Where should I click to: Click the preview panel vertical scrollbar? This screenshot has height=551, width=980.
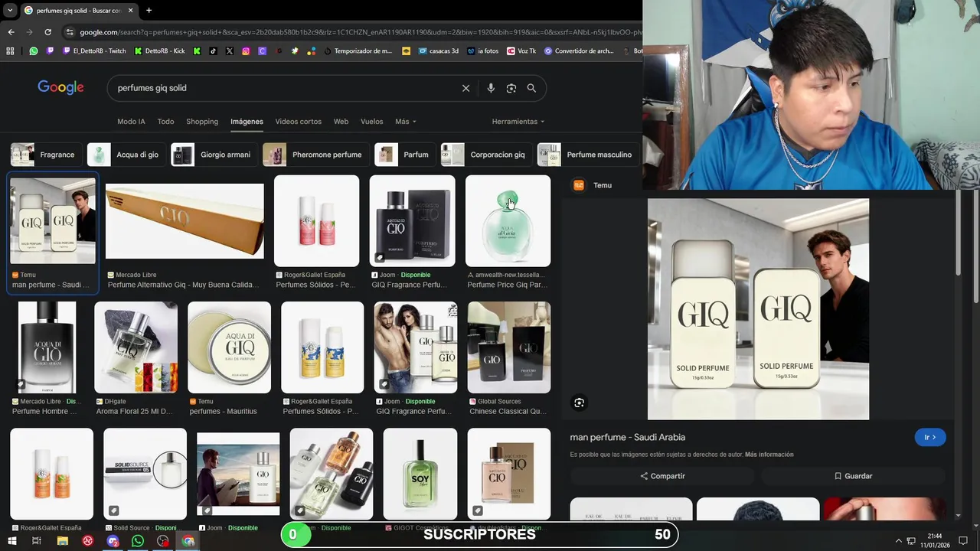coord(959,233)
